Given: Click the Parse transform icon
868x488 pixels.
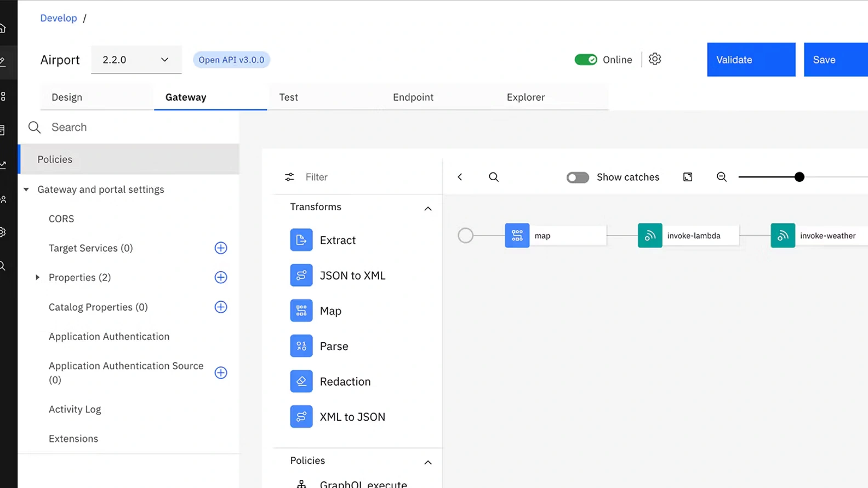Looking at the screenshot, I should pyautogui.click(x=301, y=346).
